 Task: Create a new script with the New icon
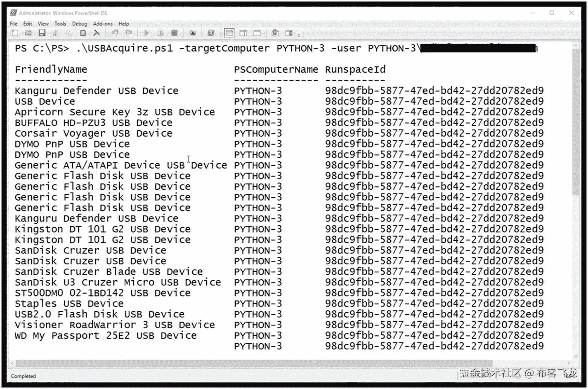[x=15, y=33]
